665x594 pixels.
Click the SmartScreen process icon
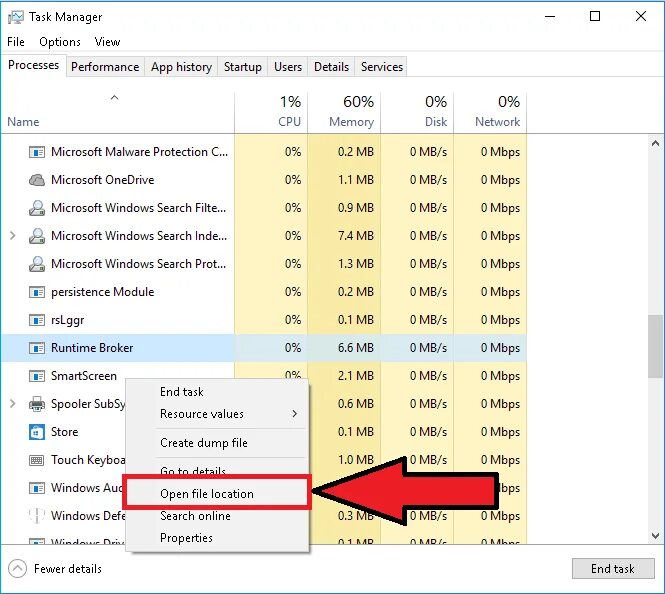pos(37,376)
